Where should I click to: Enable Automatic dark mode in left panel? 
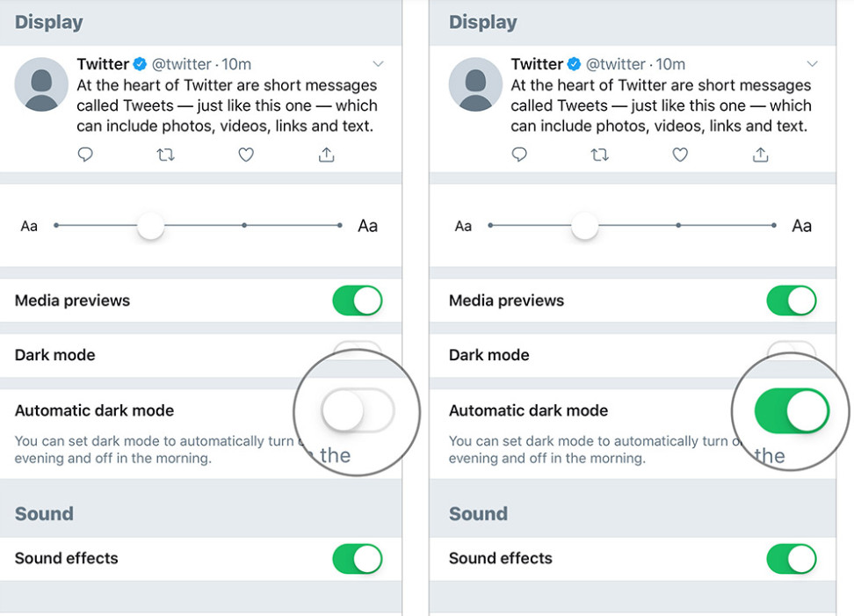[x=357, y=410]
